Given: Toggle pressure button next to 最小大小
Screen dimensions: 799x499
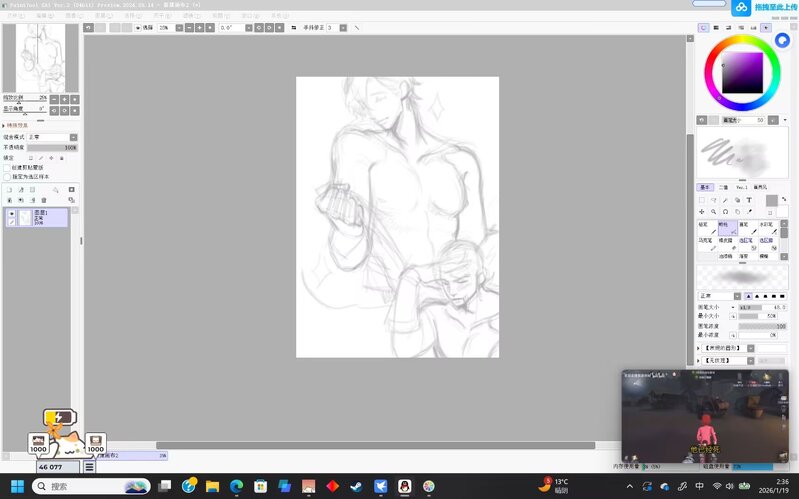Looking at the screenshot, I should pos(733,317).
